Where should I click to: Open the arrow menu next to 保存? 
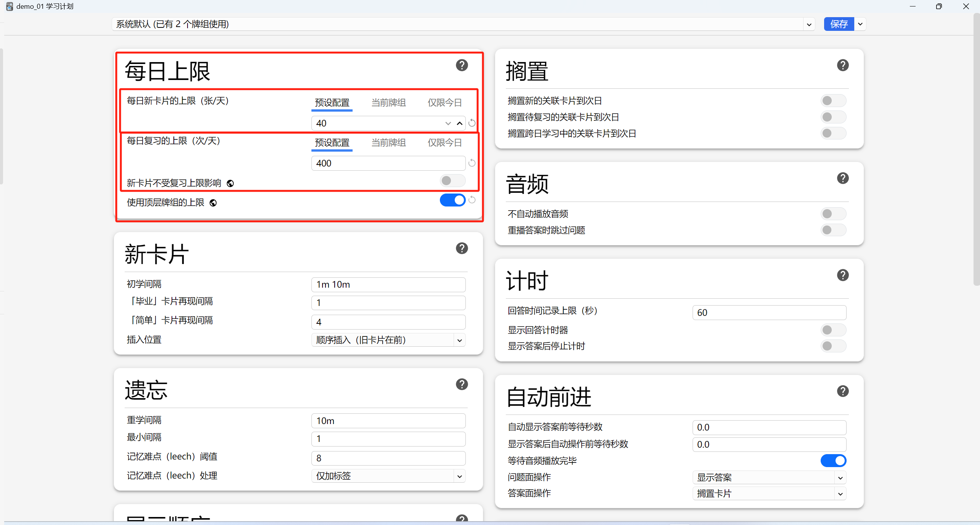tap(860, 24)
